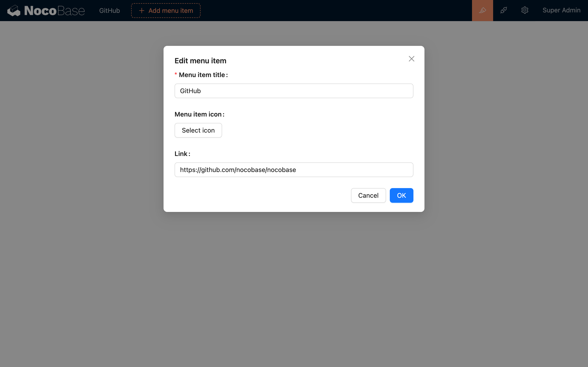Click the red required asterisk marker

(x=176, y=74)
